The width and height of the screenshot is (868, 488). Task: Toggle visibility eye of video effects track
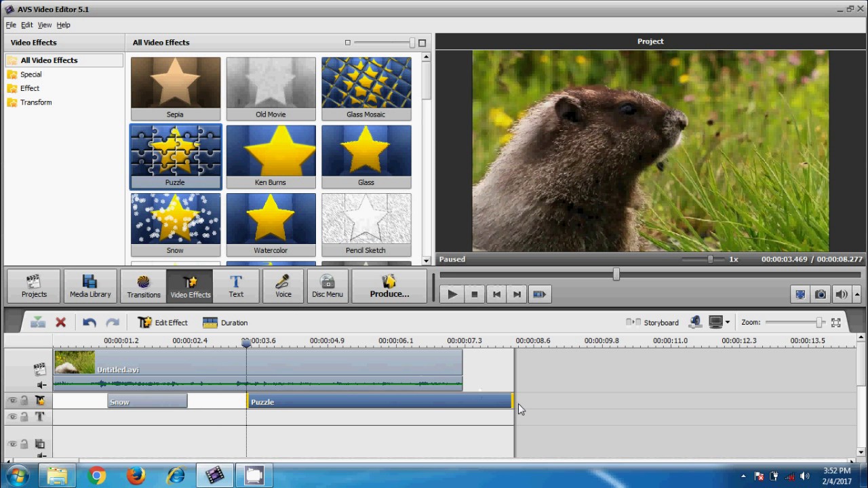tap(12, 401)
